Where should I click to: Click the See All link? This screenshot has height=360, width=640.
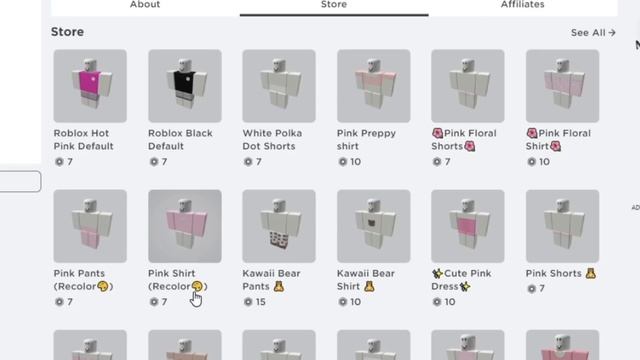coord(593,33)
